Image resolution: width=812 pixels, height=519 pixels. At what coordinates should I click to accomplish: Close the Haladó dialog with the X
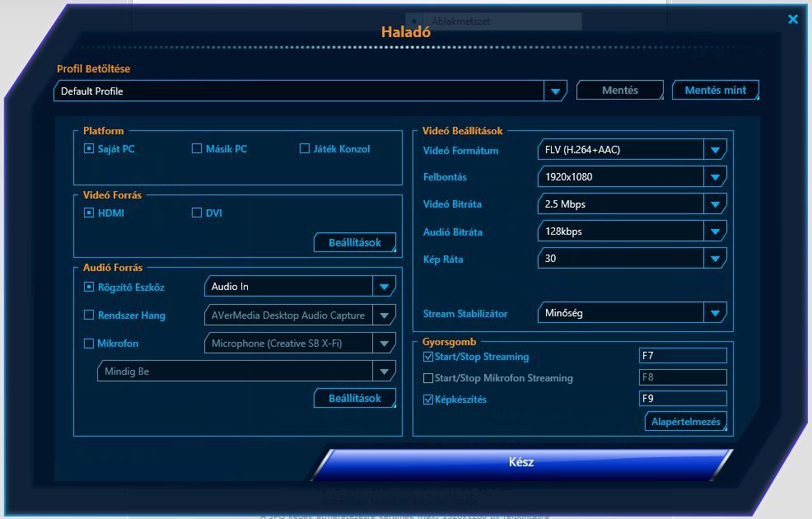793,19
